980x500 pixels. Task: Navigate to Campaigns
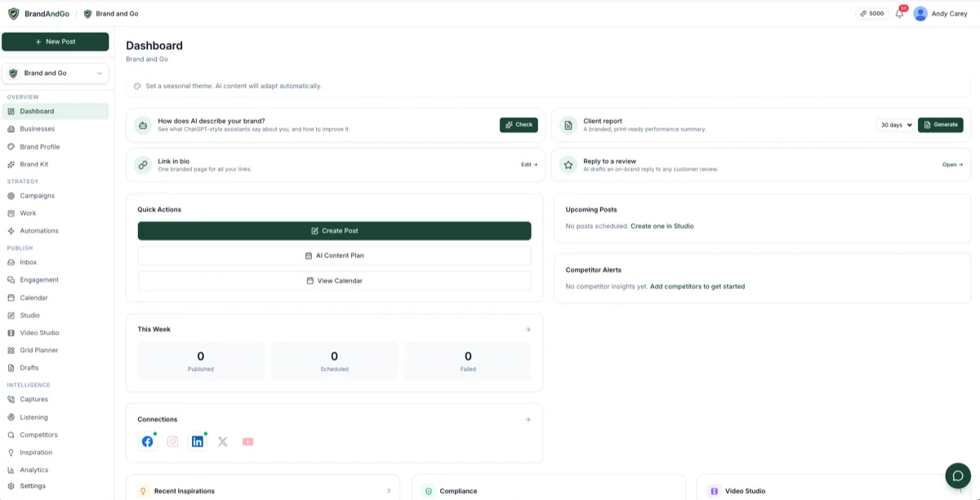(56, 196)
